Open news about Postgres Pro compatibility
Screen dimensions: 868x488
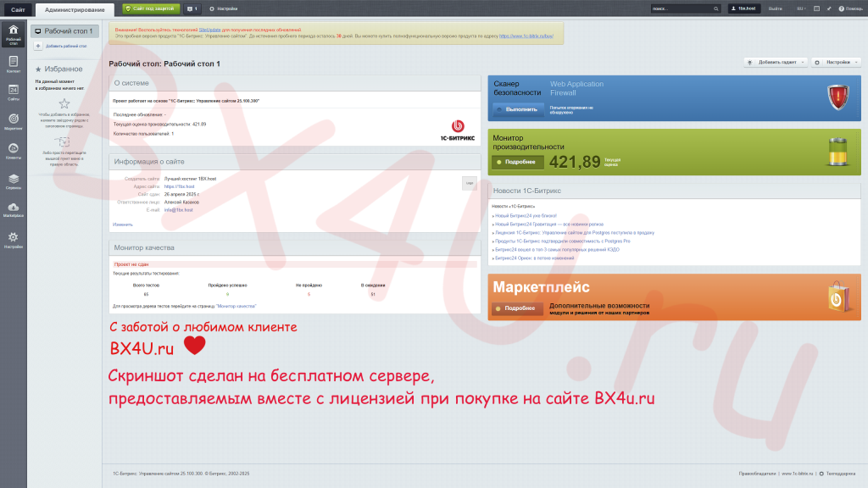pos(563,241)
